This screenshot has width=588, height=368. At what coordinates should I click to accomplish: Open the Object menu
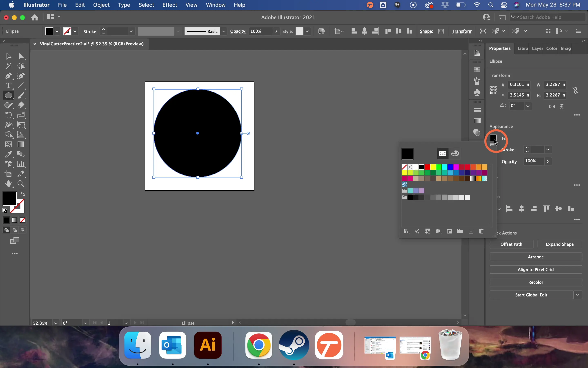pos(101,5)
